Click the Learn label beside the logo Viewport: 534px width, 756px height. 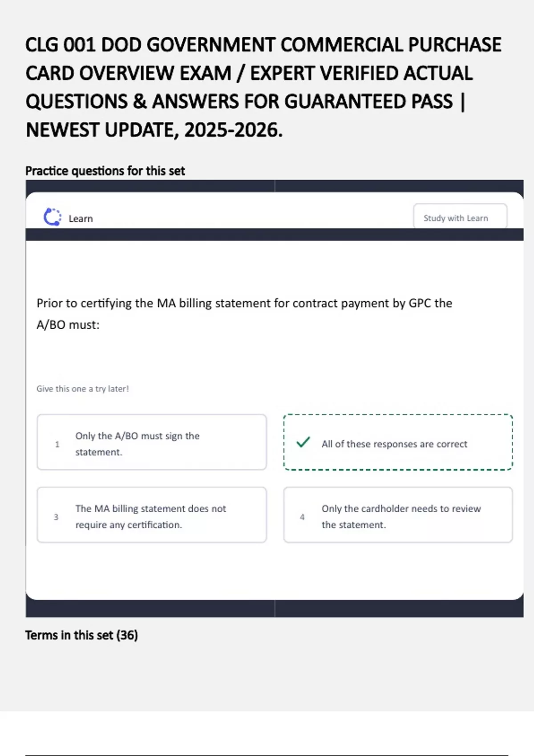click(81, 219)
